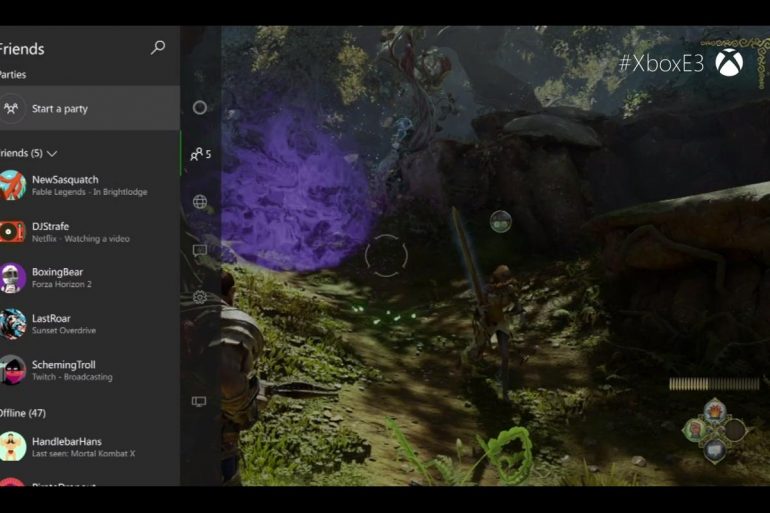
Task: Collapse the Friends (5) list chevron
Action: [x=52, y=153]
